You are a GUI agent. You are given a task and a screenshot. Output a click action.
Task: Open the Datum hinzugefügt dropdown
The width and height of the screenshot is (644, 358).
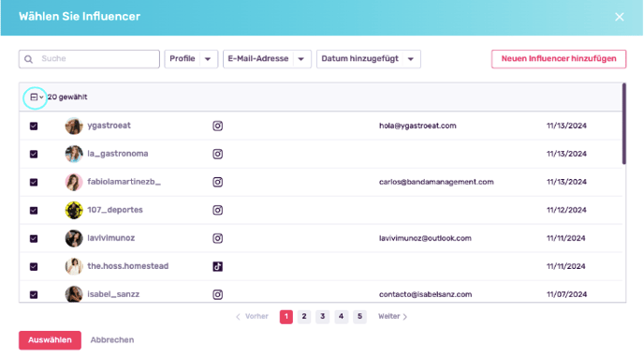369,59
